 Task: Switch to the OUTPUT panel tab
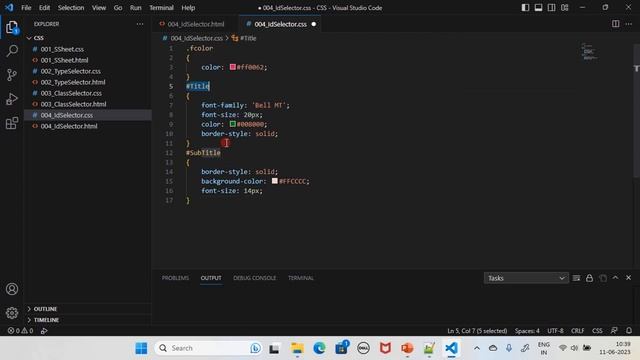(211, 278)
